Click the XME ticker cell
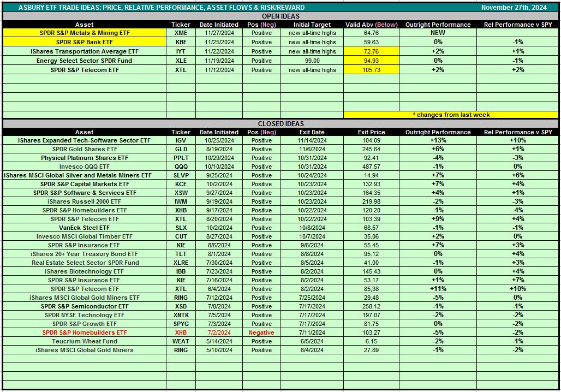The image size is (561, 392). coord(181,33)
